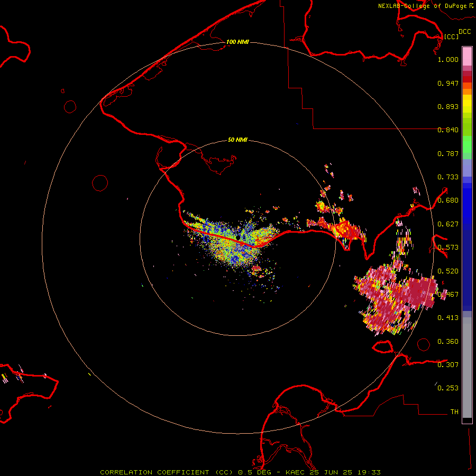
Task: Click the 0.360 colorbar value
Action: click(448, 342)
